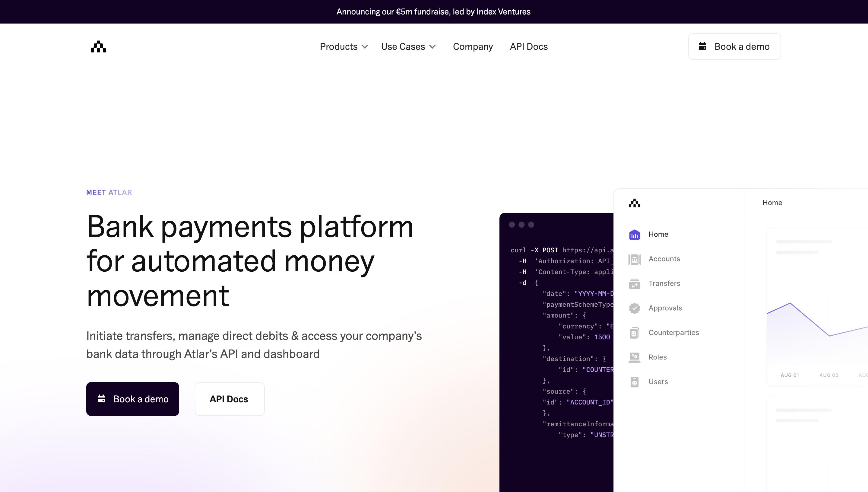Click the Roles icon in sidebar
Image resolution: width=868 pixels, height=492 pixels.
634,357
